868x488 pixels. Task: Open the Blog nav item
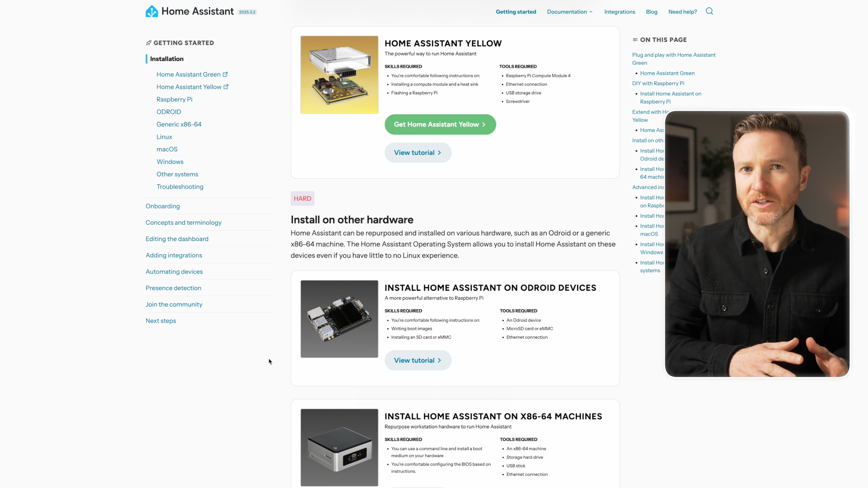[x=651, y=12]
